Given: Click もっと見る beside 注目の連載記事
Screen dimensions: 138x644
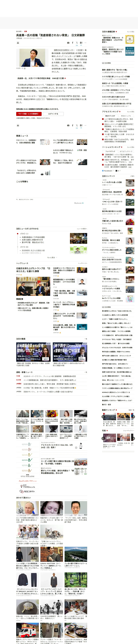Looking at the screenshot, I should 130,32.
